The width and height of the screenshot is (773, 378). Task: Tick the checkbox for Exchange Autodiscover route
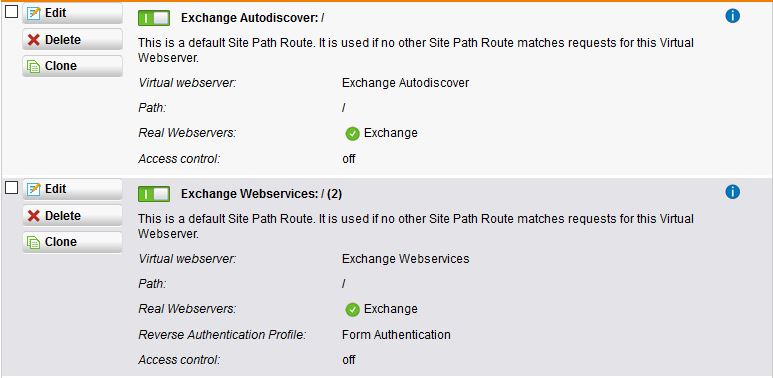click(11, 11)
